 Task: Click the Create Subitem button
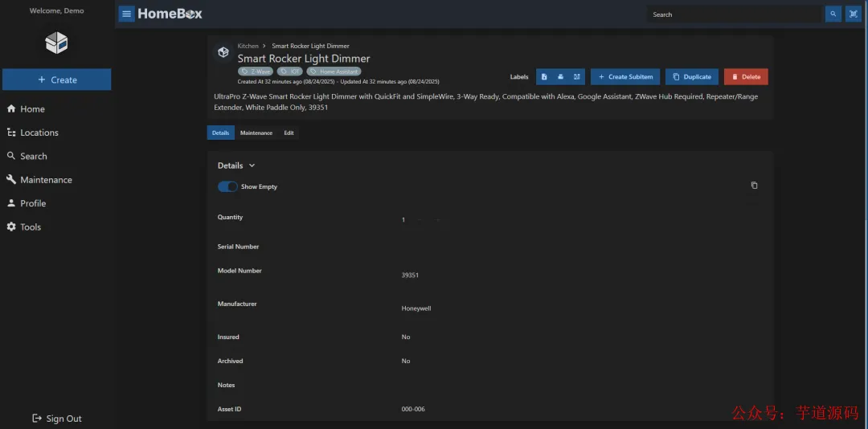624,77
